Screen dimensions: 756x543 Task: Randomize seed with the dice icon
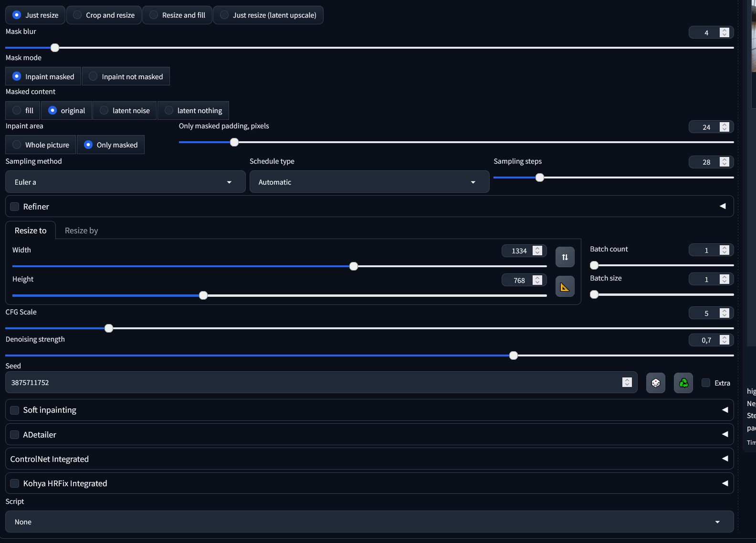(656, 383)
